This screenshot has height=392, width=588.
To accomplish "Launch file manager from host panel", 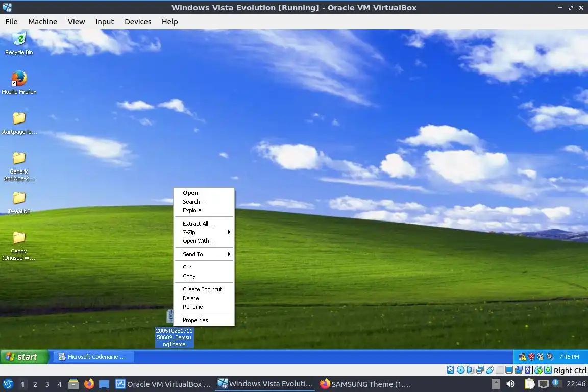I will [73, 384].
